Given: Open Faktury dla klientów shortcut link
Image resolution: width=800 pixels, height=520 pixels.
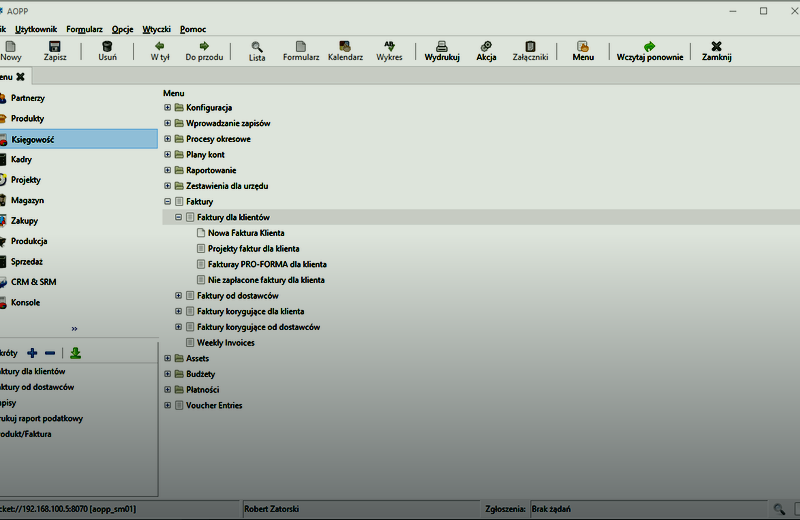Looking at the screenshot, I should [x=38, y=371].
